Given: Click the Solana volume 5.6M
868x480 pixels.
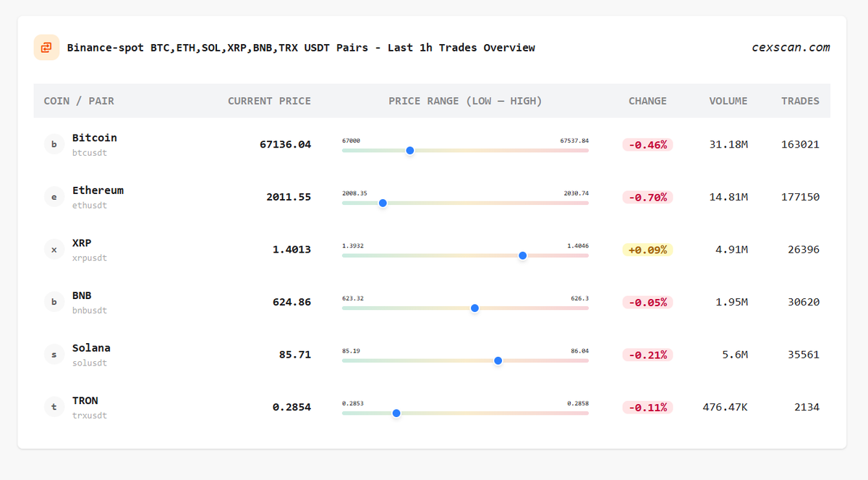Looking at the screenshot, I should coord(736,355).
